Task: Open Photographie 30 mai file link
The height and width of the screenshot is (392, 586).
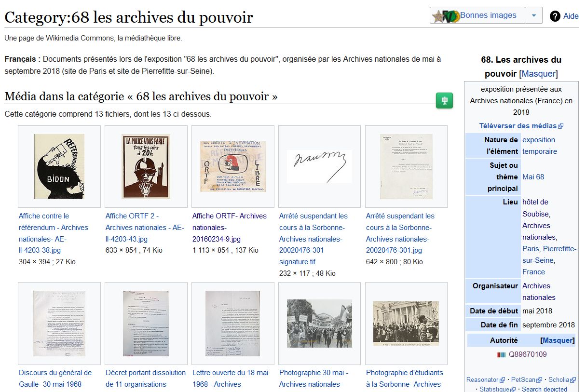Action: (314, 378)
